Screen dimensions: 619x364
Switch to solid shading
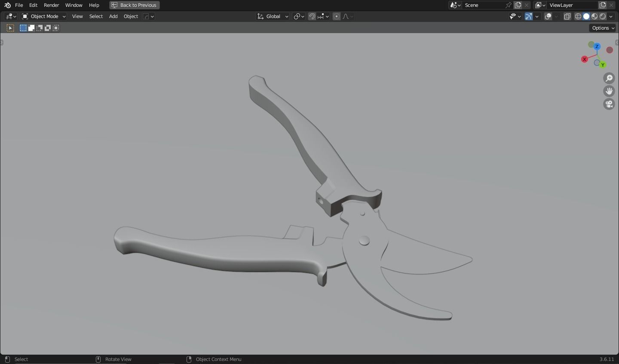[x=586, y=16]
